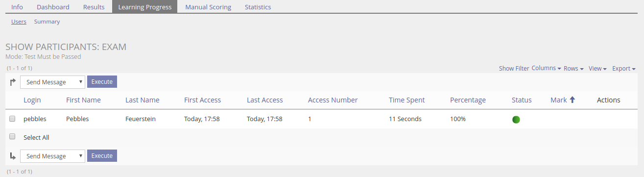Image resolution: width=644 pixels, height=177 pixels.
Task: Sort by Last Access column header
Action: click(265, 100)
